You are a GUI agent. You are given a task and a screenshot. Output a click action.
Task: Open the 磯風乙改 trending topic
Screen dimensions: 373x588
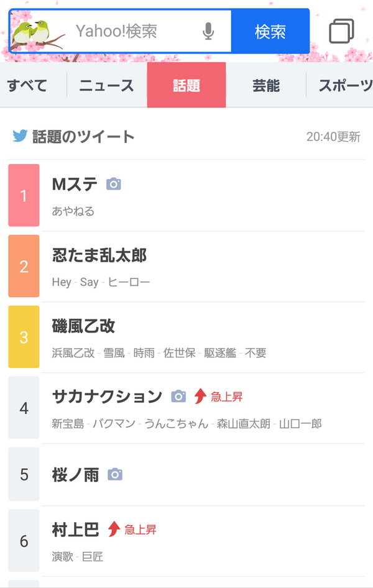84,326
